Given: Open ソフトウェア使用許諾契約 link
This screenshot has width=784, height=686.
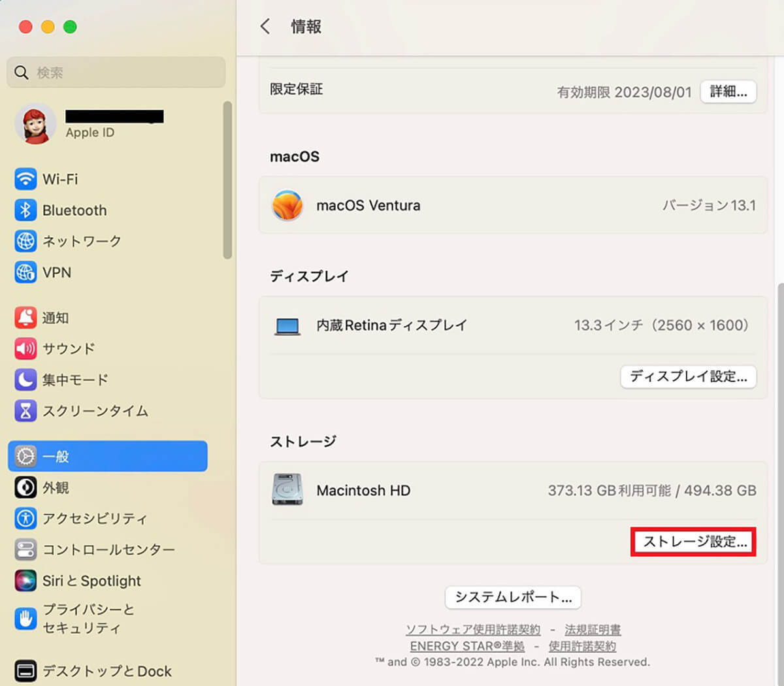Looking at the screenshot, I should tap(473, 630).
